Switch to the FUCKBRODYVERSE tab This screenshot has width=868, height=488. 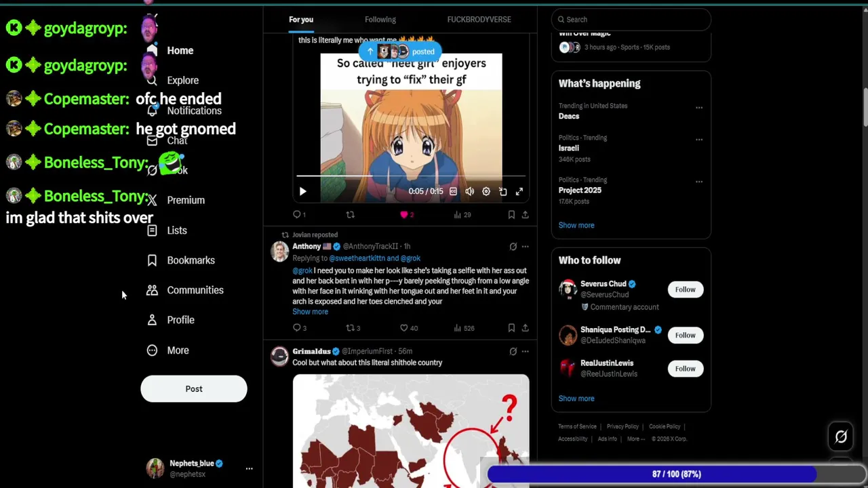point(479,20)
